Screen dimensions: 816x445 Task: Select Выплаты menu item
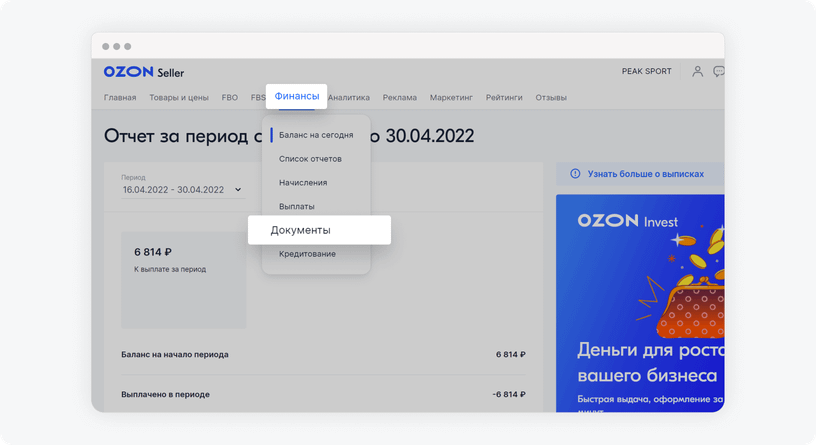(x=297, y=207)
